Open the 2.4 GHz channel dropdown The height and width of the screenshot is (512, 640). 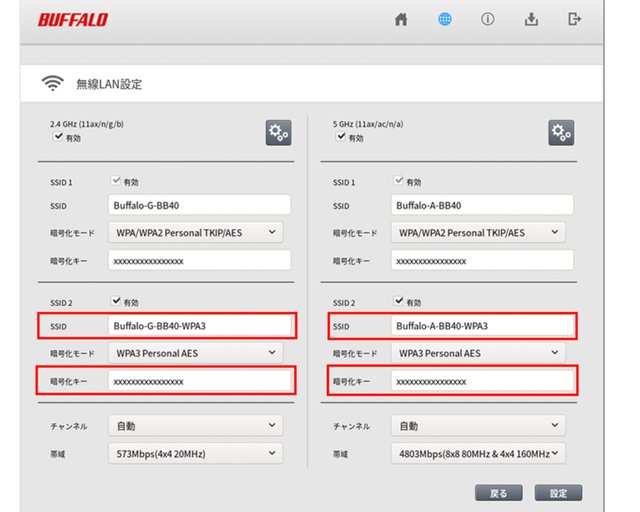[x=195, y=426]
